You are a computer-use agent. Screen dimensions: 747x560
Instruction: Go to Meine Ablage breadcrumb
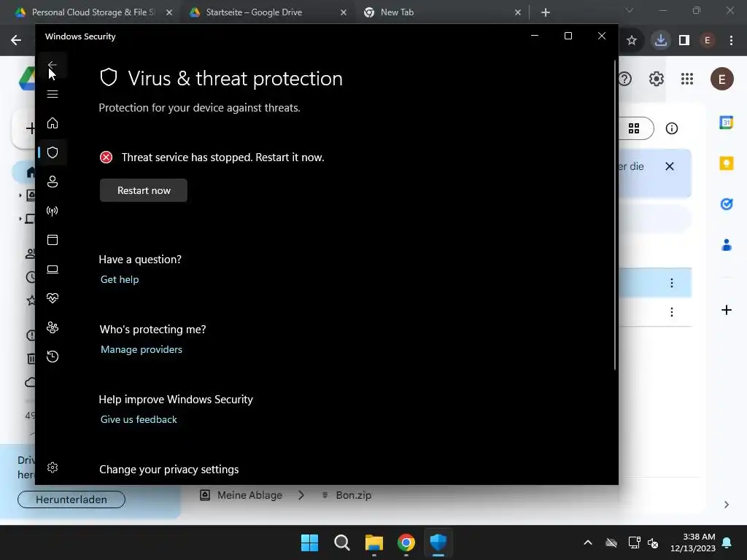(x=241, y=495)
